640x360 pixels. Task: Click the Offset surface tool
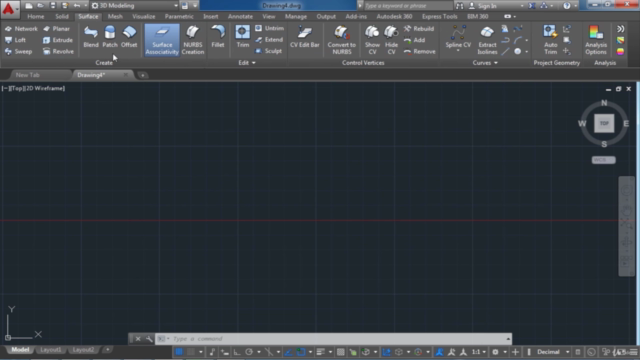pos(129,37)
